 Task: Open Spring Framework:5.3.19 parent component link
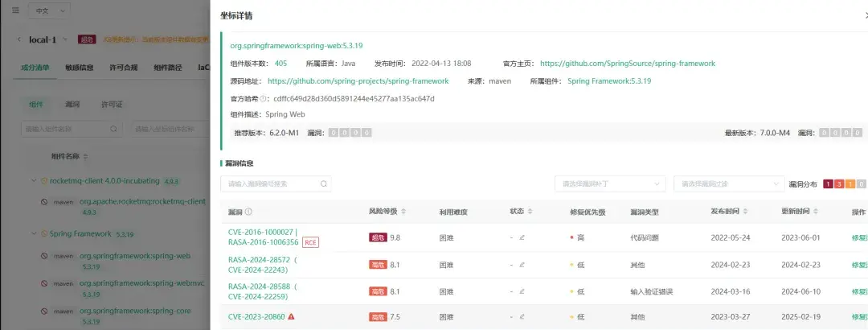click(609, 81)
